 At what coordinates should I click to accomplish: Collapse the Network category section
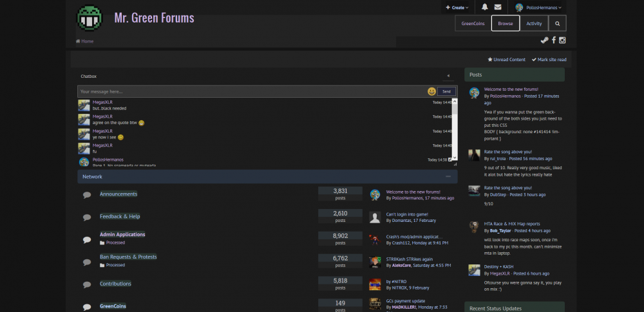click(x=448, y=176)
